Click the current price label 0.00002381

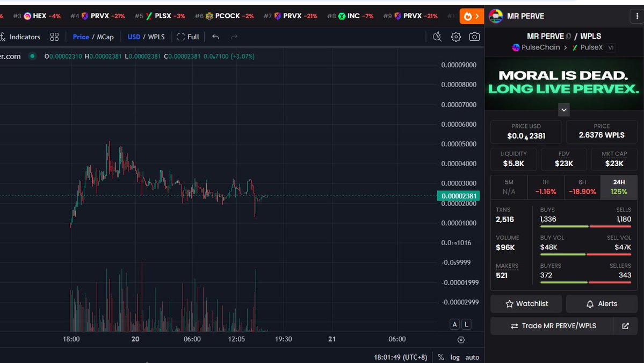tap(458, 196)
